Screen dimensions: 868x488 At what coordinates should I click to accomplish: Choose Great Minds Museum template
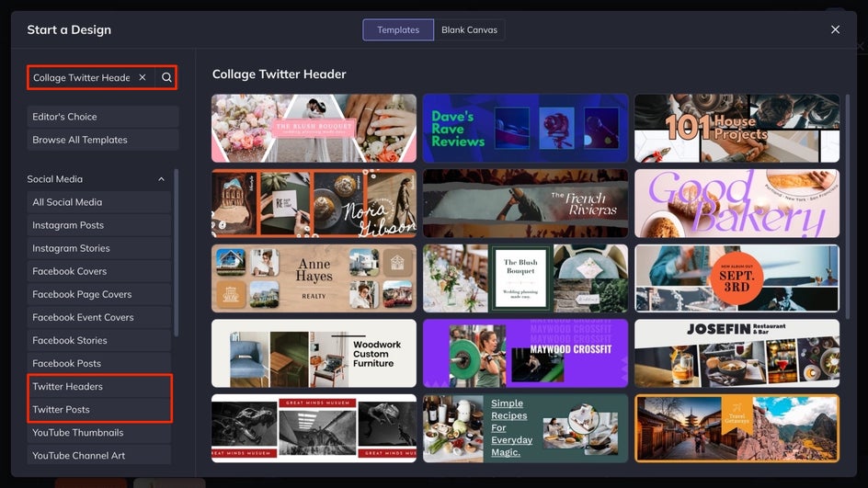pos(314,428)
